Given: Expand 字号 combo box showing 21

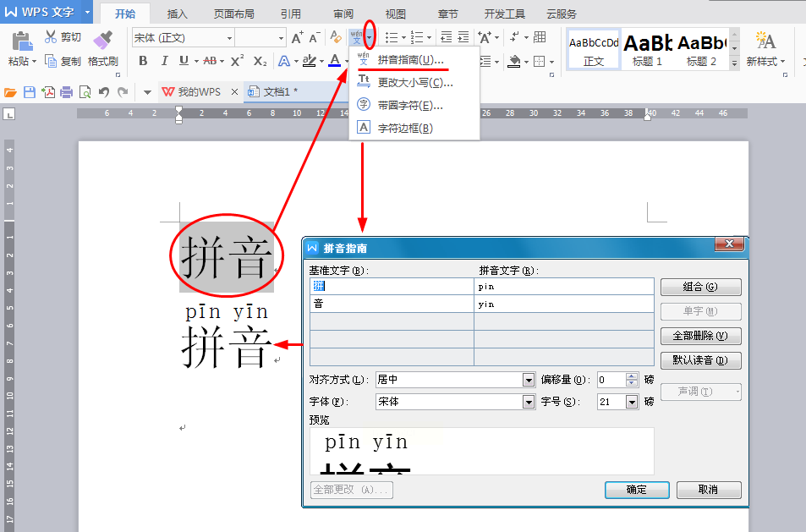Looking at the screenshot, I should 632,402.
